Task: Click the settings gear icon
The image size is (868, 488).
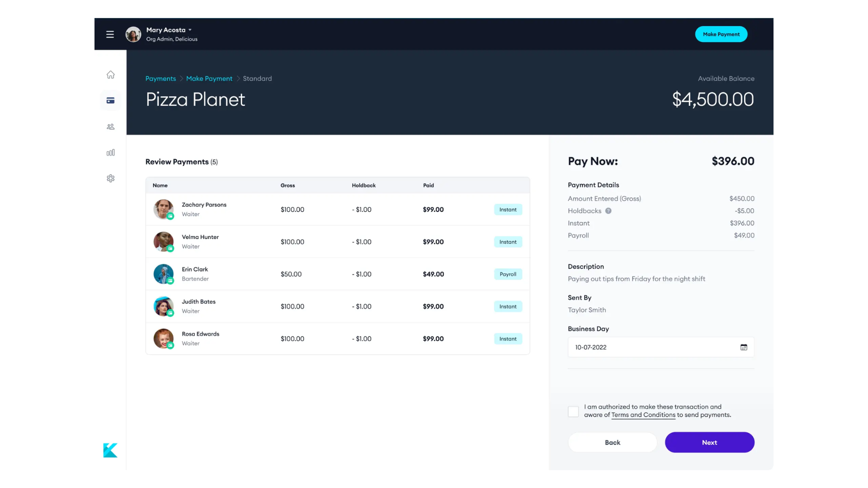Action: click(x=110, y=178)
